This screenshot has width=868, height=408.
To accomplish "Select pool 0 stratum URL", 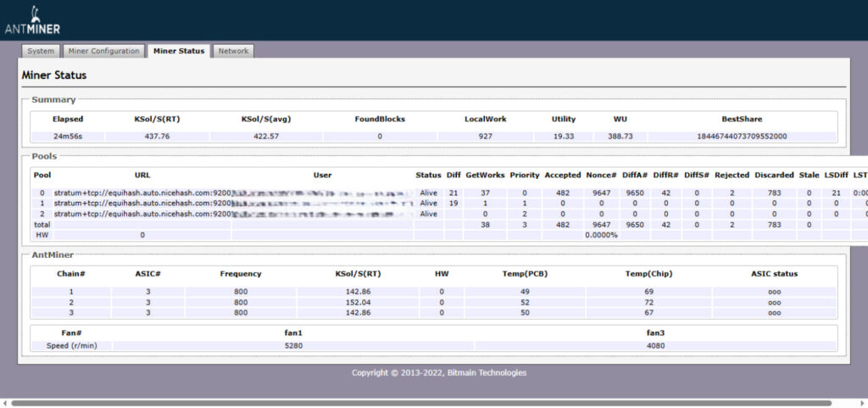I will pos(142,193).
